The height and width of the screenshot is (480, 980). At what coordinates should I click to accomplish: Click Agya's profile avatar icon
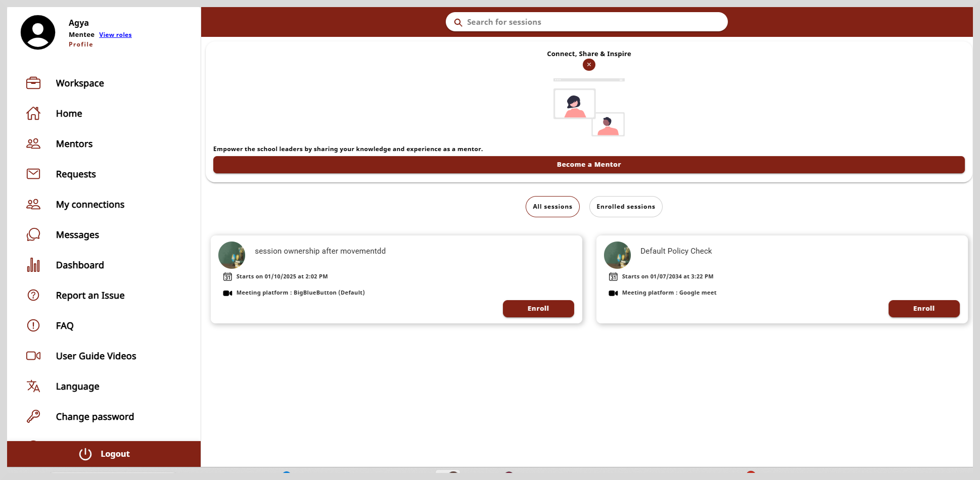tap(38, 32)
